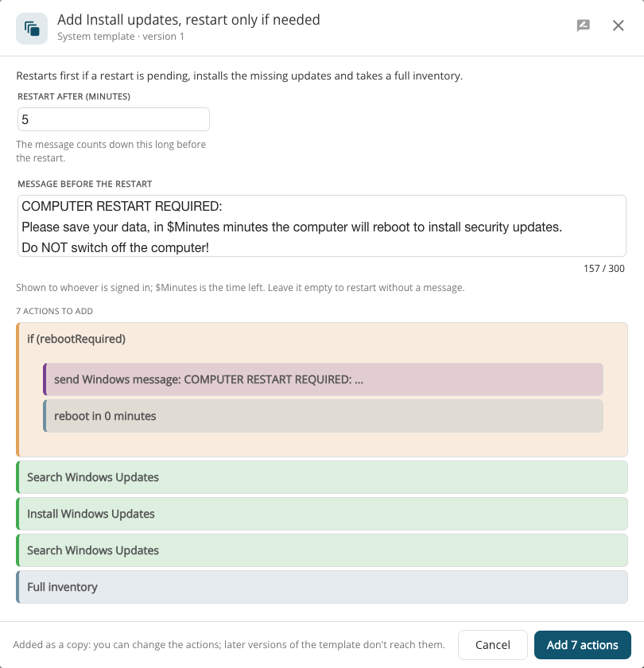The image size is (644, 668).
Task: Click into the Message Before The Restart textarea
Action: [321, 226]
